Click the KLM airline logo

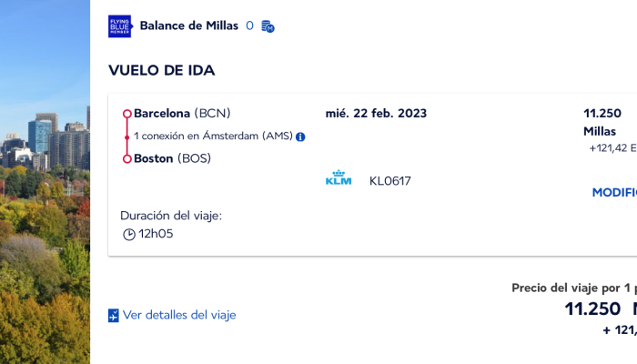[339, 178]
